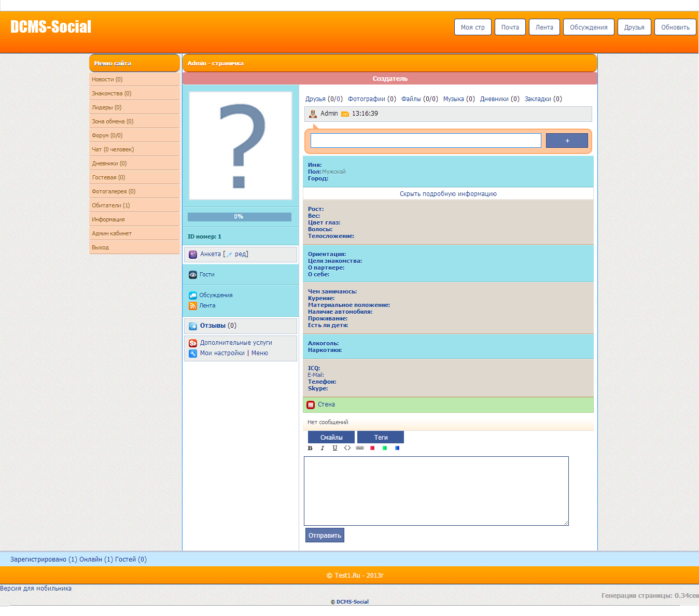Click the Анкета profile icon
Screen dimensions: 699x616
[x=193, y=255]
